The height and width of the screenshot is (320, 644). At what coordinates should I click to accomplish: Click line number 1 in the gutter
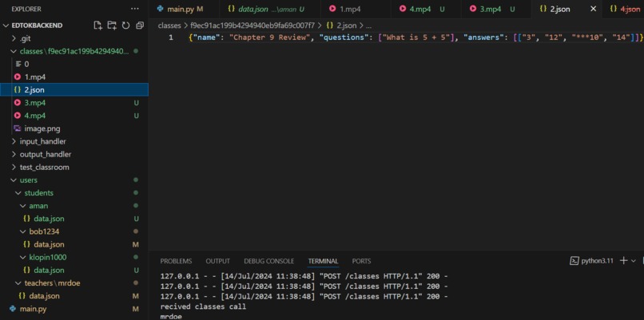tap(171, 38)
